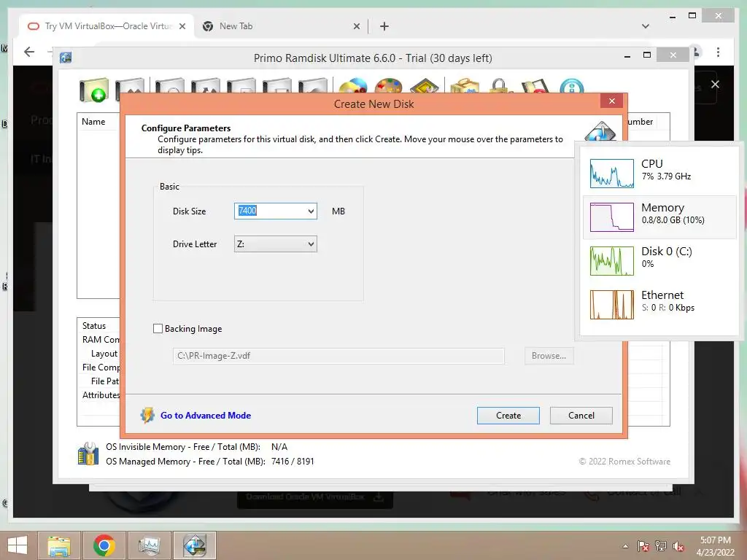Open Task Manager from the taskbar
This screenshot has height=560, width=747.
tap(149, 545)
